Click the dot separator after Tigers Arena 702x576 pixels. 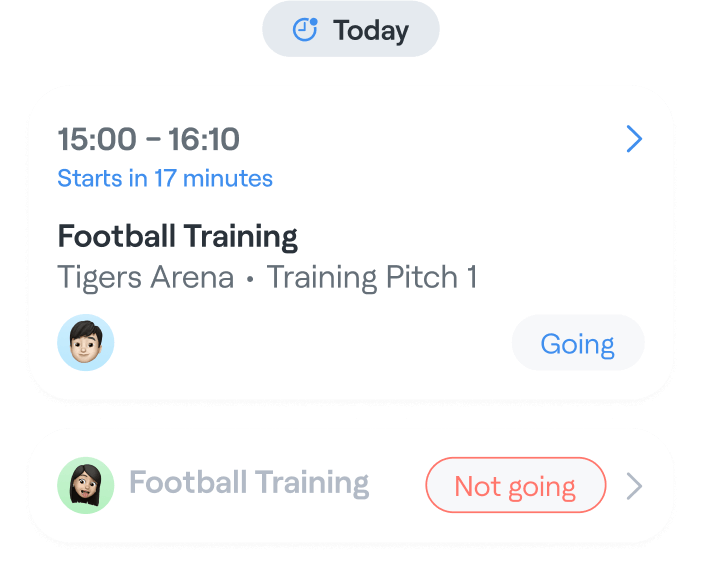(x=251, y=279)
